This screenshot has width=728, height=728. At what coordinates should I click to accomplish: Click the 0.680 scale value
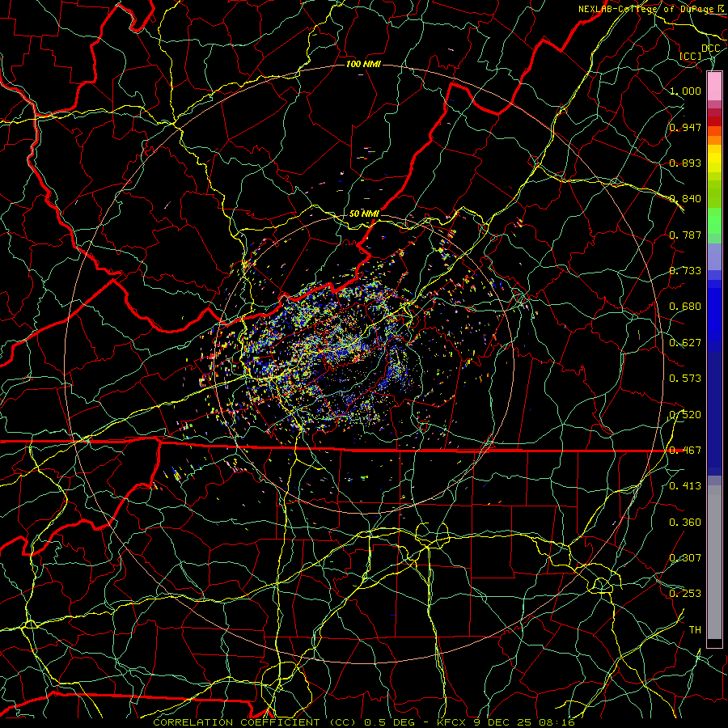coord(685,307)
